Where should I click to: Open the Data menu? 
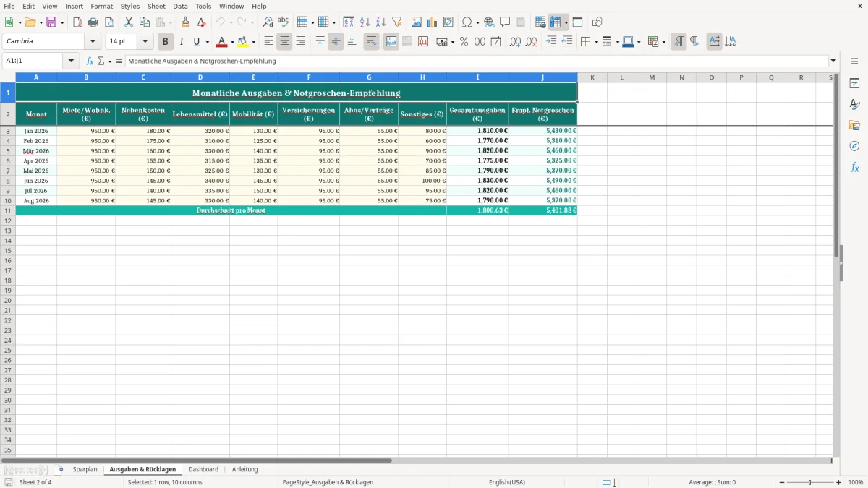(x=180, y=6)
